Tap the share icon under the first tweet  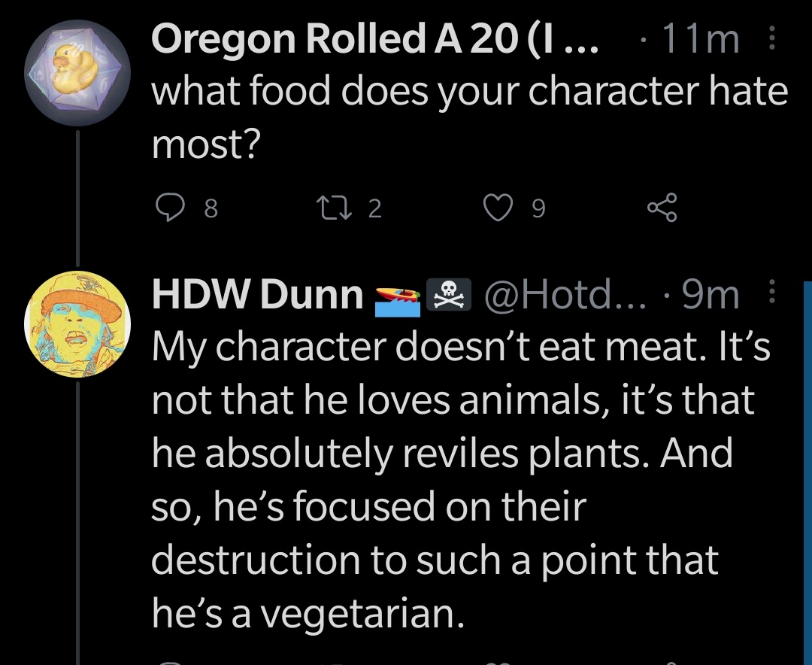coord(662,208)
